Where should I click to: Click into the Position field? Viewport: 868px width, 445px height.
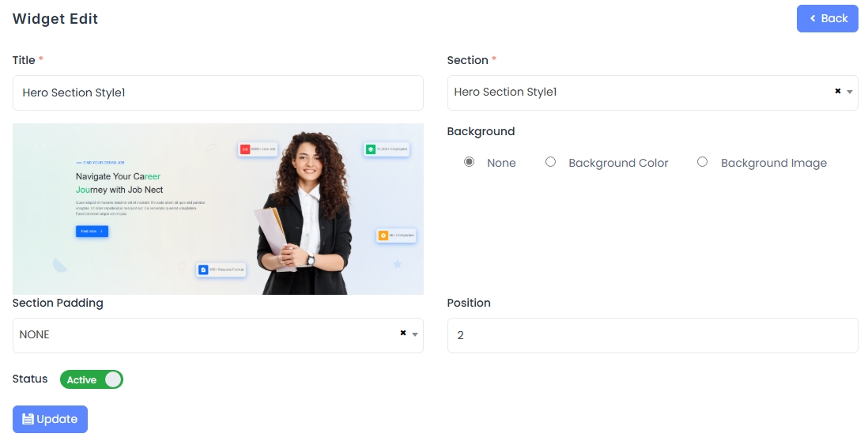point(653,335)
